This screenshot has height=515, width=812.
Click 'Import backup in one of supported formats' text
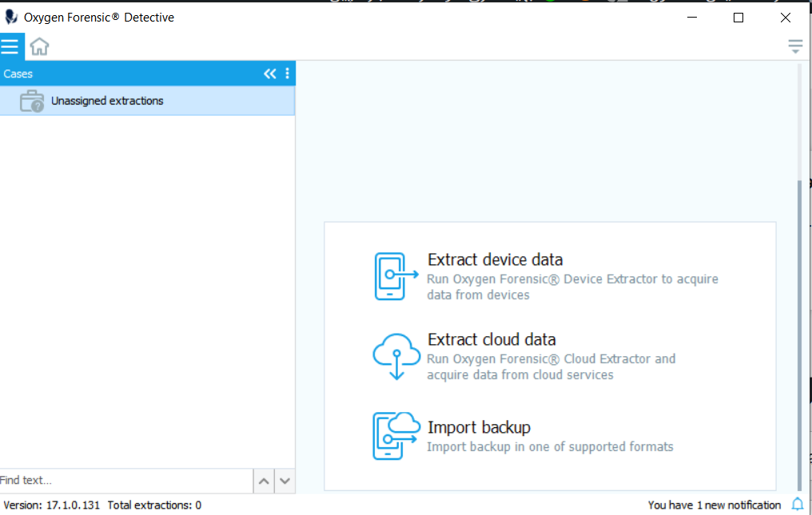tap(550, 446)
